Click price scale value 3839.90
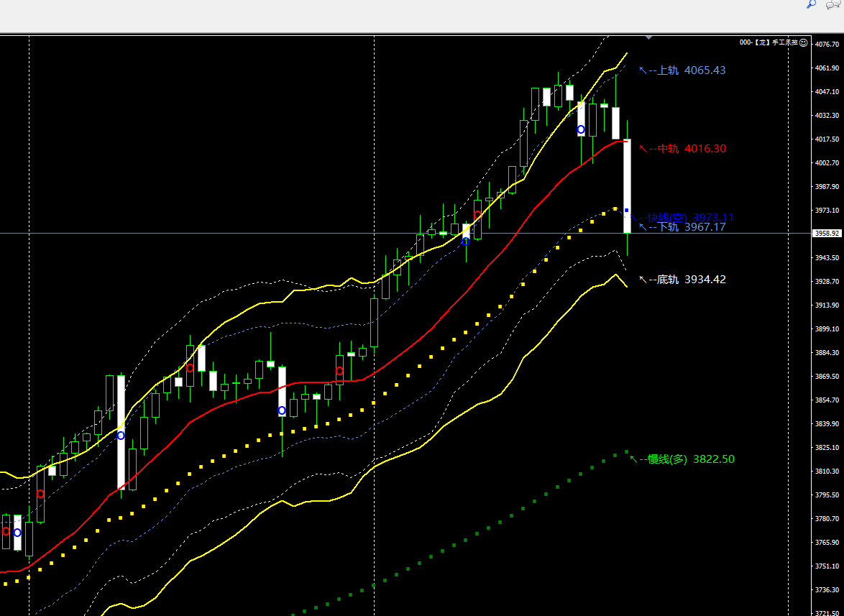This screenshot has width=844, height=616. (x=827, y=423)
